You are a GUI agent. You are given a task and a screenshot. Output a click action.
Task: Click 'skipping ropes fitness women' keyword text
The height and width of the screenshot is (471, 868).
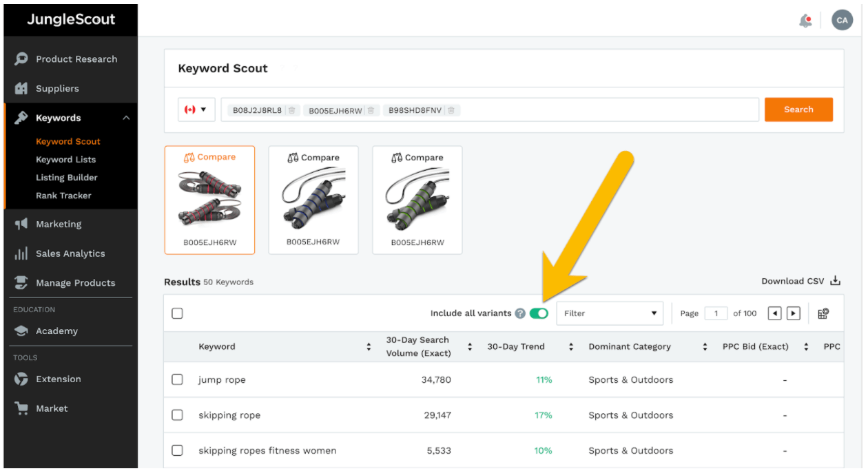click(267, 451)
